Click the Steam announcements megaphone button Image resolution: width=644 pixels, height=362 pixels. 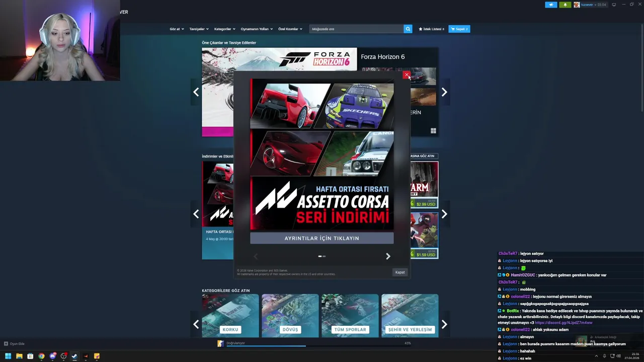[x=551, y=5]
